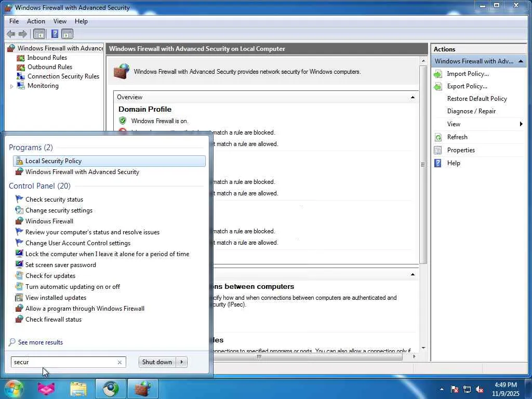Screen dimensions: 532x399
Task: Clear the search text with the X button
Action: click(119, 362)
